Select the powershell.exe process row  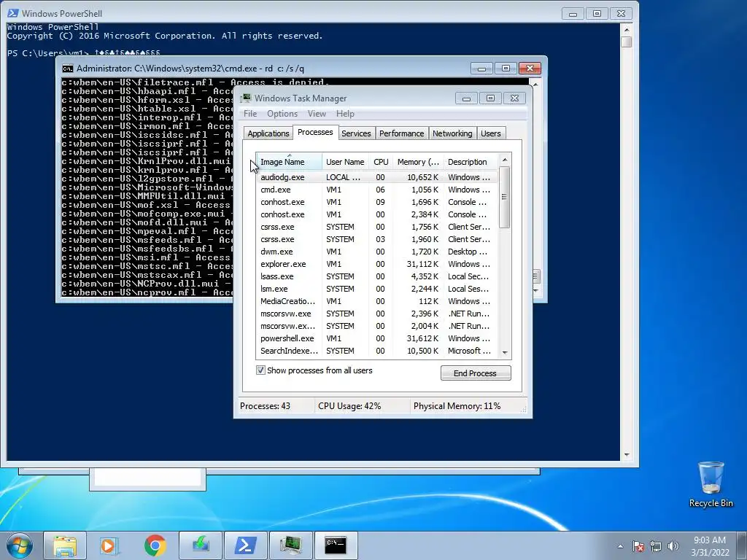377,338
